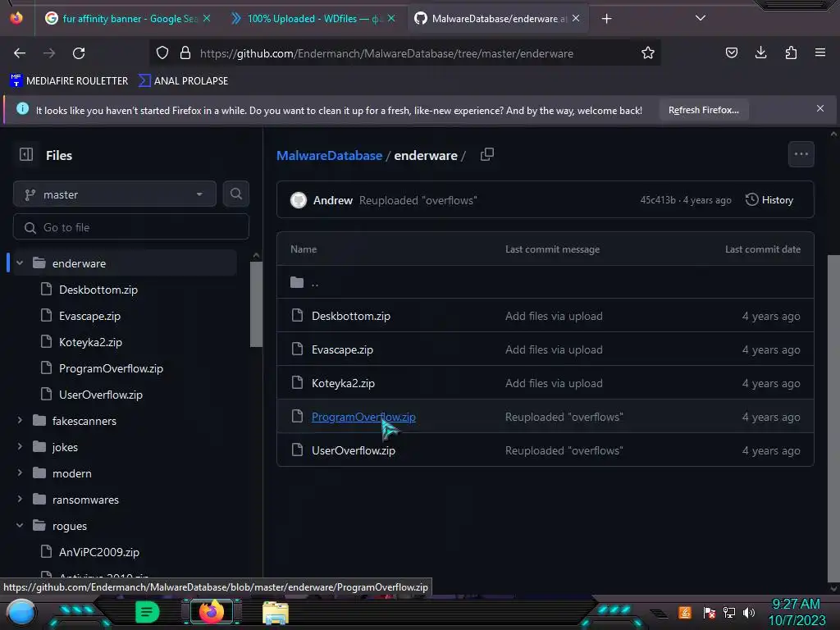Screen dimensions: 840x630
Task: Expand the fakescanners folder
Action: pyautogui.click(x=20, y=421)
